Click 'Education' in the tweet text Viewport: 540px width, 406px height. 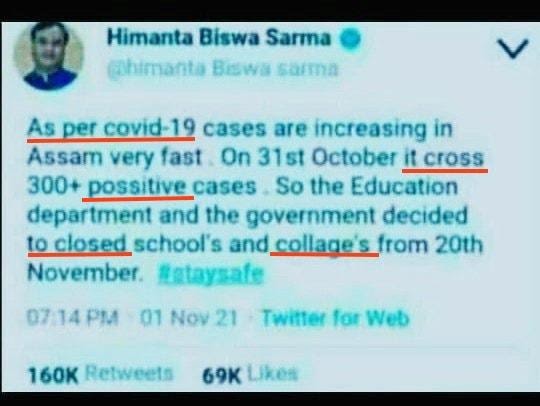404,187
